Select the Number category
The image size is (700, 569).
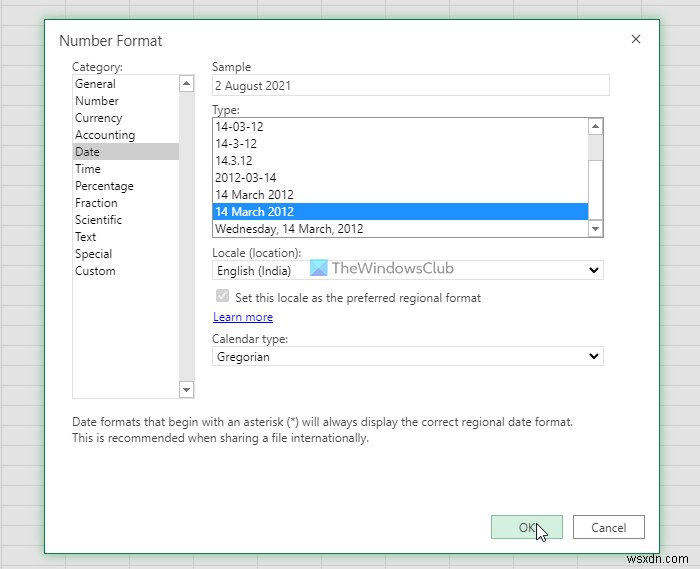[x=125, y=101]
